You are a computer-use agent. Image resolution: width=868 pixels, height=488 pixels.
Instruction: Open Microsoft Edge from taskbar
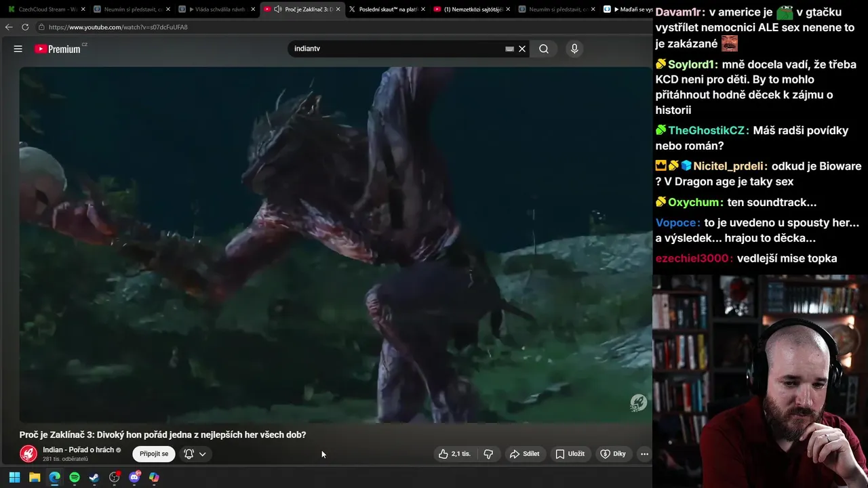54,477
